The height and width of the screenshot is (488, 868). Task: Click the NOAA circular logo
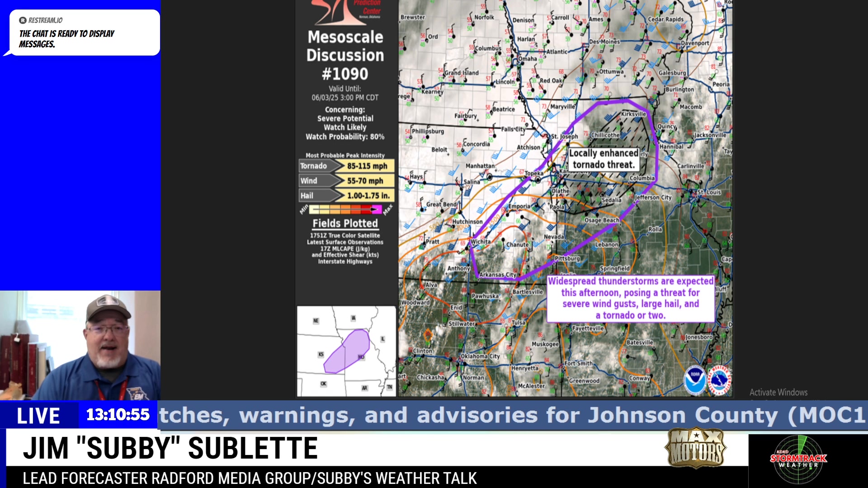[x=695, y=380]
